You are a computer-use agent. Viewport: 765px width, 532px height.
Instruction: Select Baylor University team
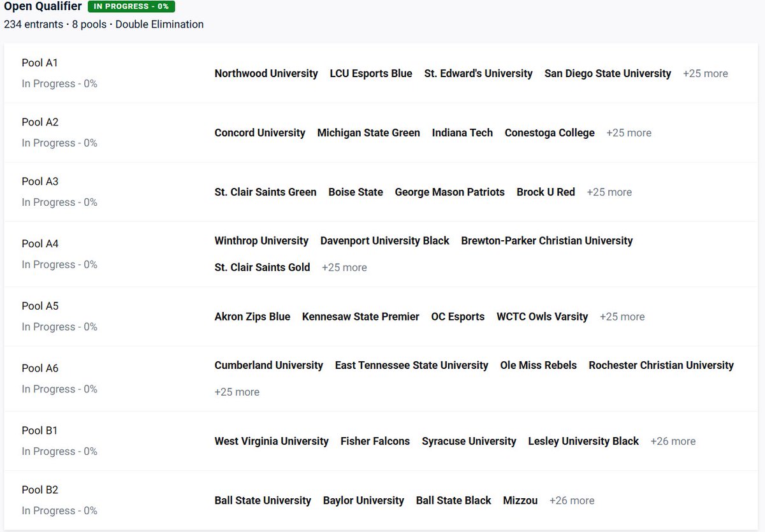point(363,500)
